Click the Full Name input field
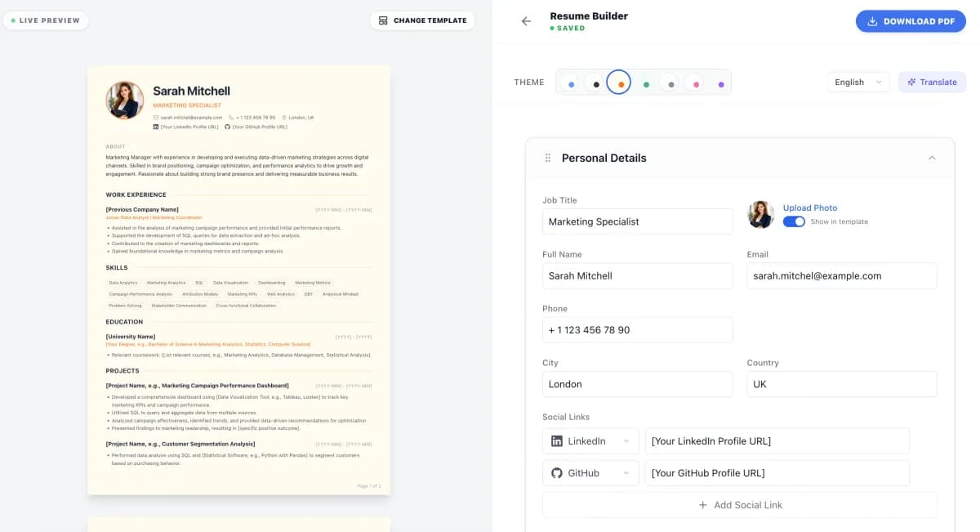The height and width of the screenshot is (532, 980). 637,275
